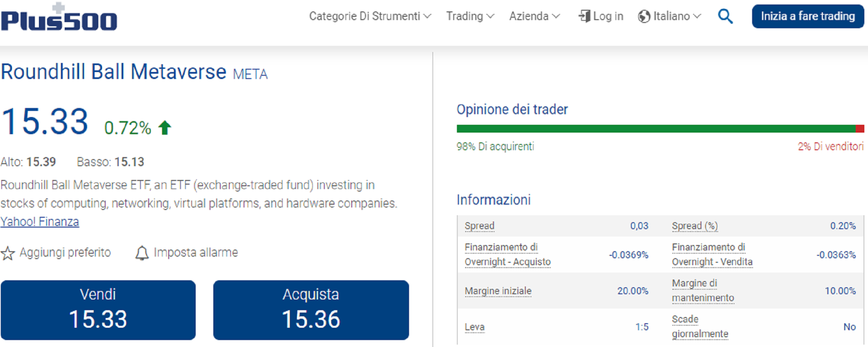Viewport: 868px width, 347px height.
Task: Toggle 'Aggiungi preferito' for META
Action: pyautogui.click(x=65, y=252)
